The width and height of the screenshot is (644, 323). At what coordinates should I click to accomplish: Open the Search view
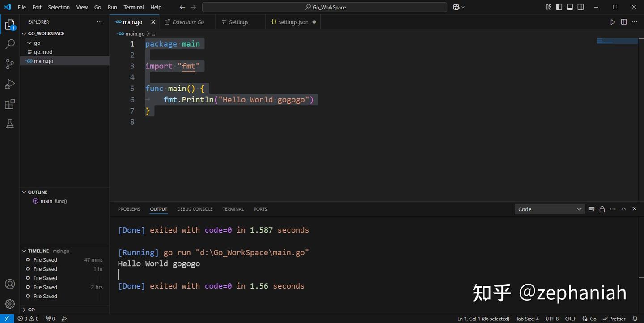(x=10, y=44)
